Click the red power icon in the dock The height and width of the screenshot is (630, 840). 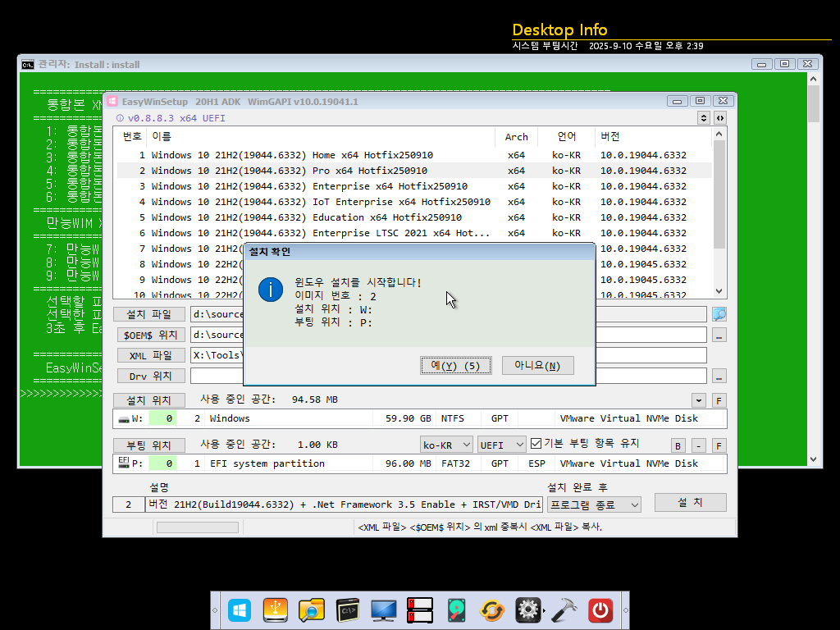600,610
